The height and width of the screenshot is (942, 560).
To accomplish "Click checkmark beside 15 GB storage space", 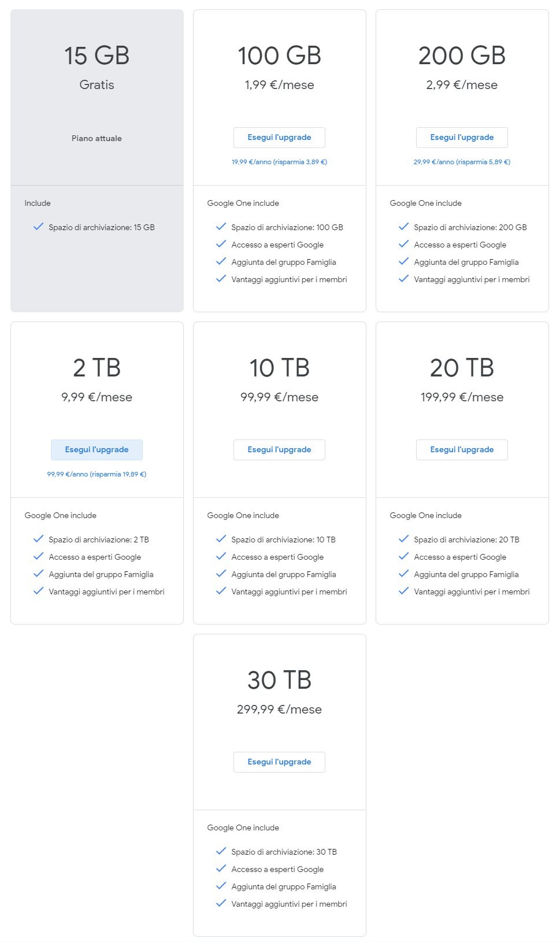I will 38,227.
